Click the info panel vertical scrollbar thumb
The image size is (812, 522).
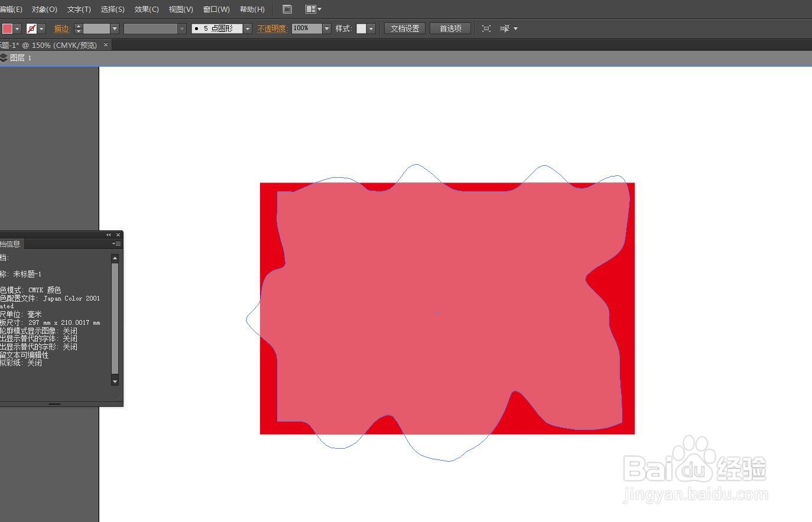[115, 319]
